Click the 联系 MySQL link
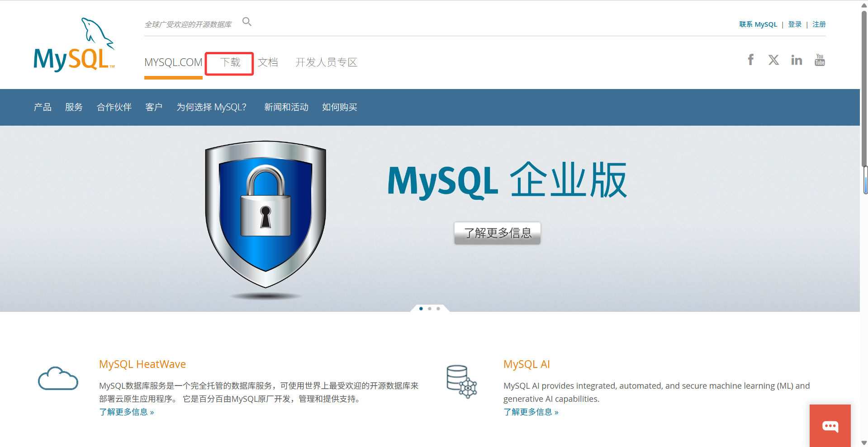 click(758, 24)
